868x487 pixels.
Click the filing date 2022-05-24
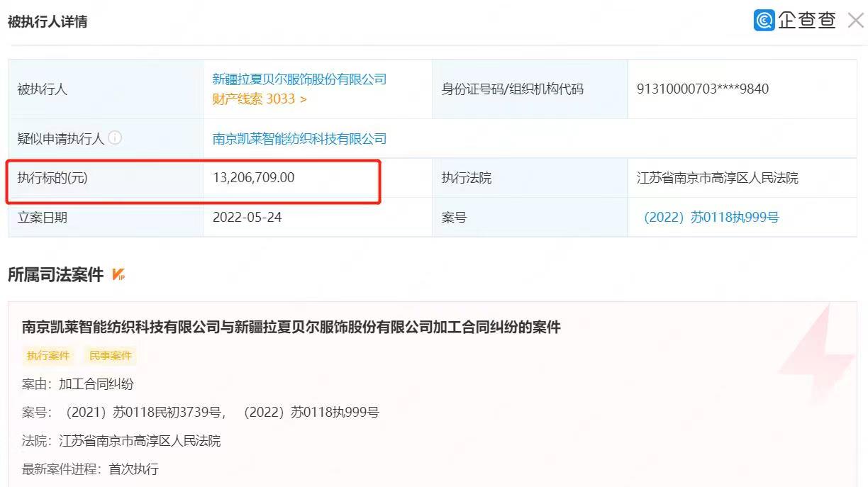247,218
